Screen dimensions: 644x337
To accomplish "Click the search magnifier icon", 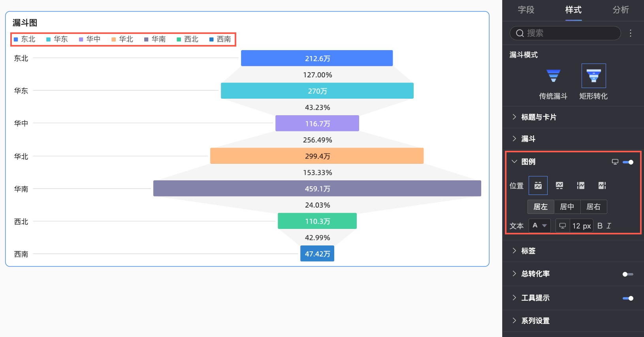I will pyautogui.click(x=520, y=33).
